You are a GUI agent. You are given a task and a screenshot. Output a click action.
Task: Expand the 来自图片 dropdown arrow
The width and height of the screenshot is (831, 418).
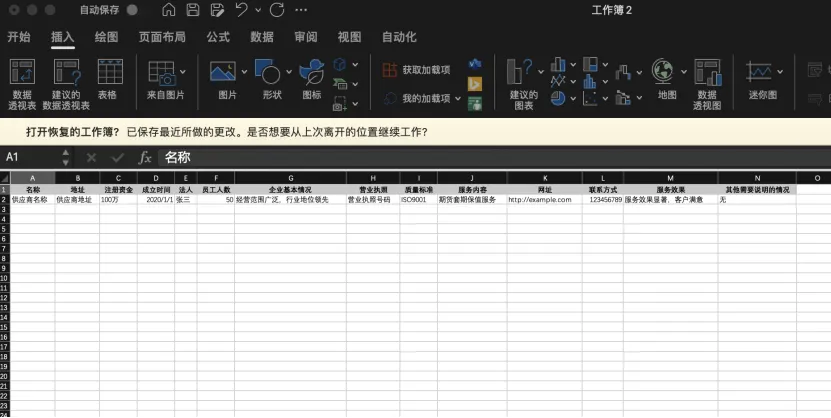(x=182, y=72)
